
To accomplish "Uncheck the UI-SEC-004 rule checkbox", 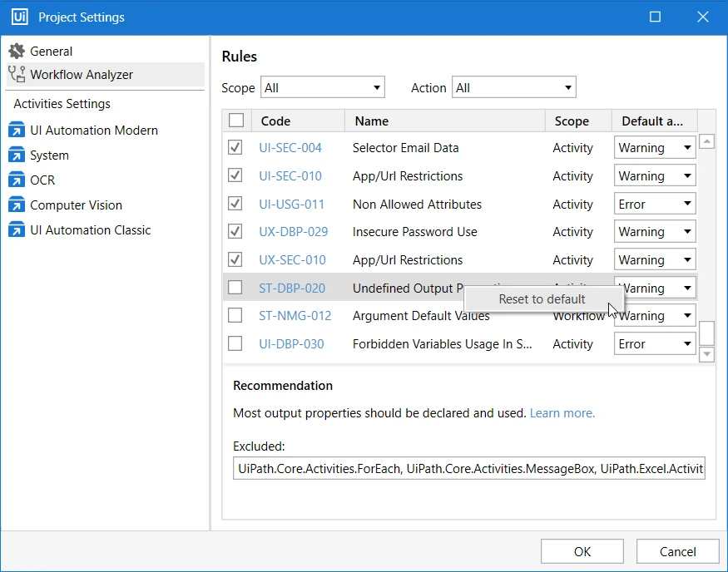I will [235, 147].
